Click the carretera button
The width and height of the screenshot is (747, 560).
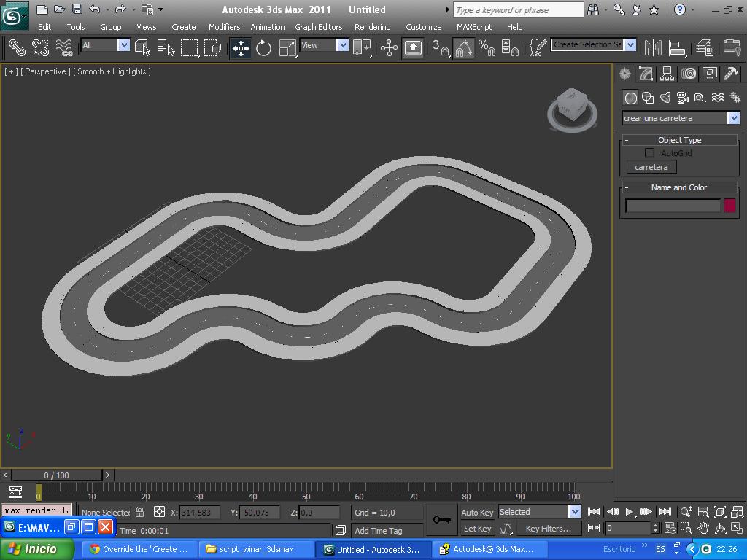pyautogui.click(x=651, y=167)
